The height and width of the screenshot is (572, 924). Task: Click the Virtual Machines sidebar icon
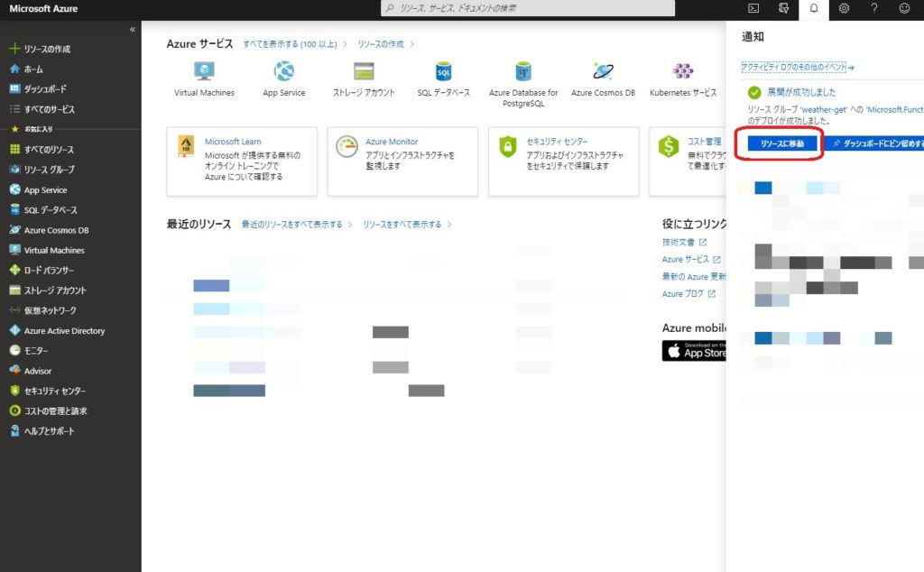[14, 250]
